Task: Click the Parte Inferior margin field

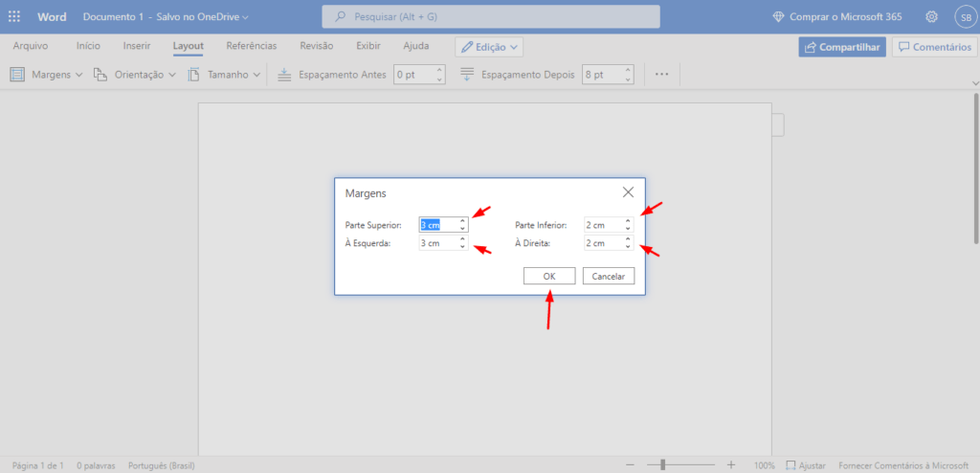Action: 602,225
